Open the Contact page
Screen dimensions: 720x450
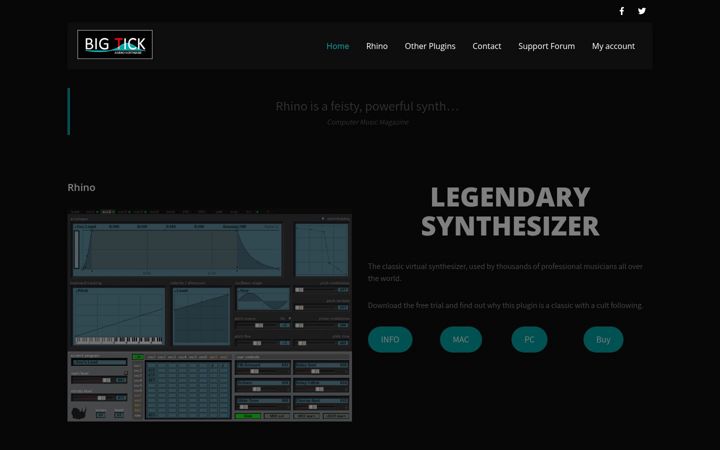click(x=487, y=46)
